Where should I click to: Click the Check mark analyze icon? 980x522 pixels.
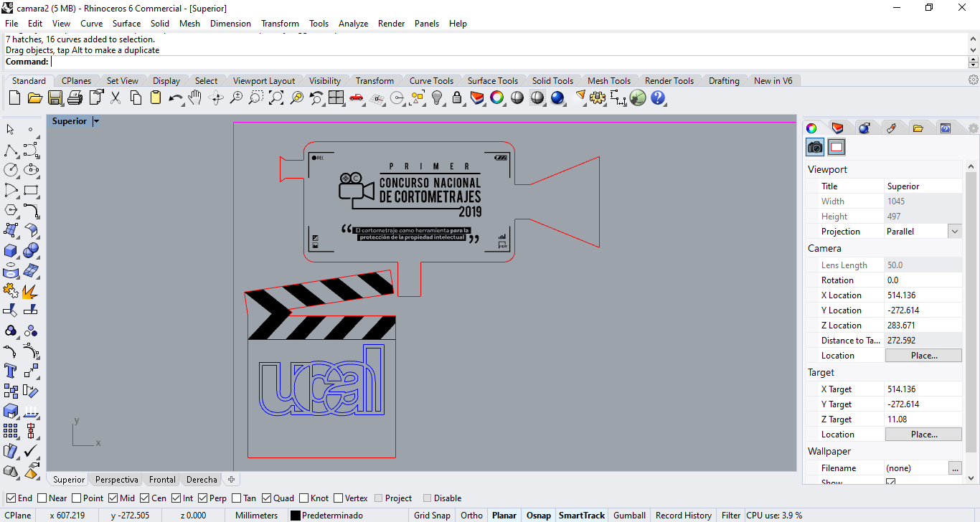pos(31,451)
